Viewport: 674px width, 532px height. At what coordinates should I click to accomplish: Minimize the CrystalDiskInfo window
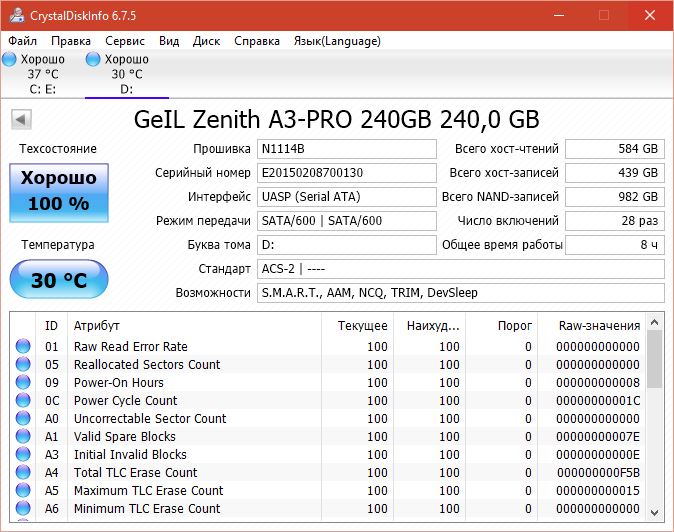pos(559,15)
